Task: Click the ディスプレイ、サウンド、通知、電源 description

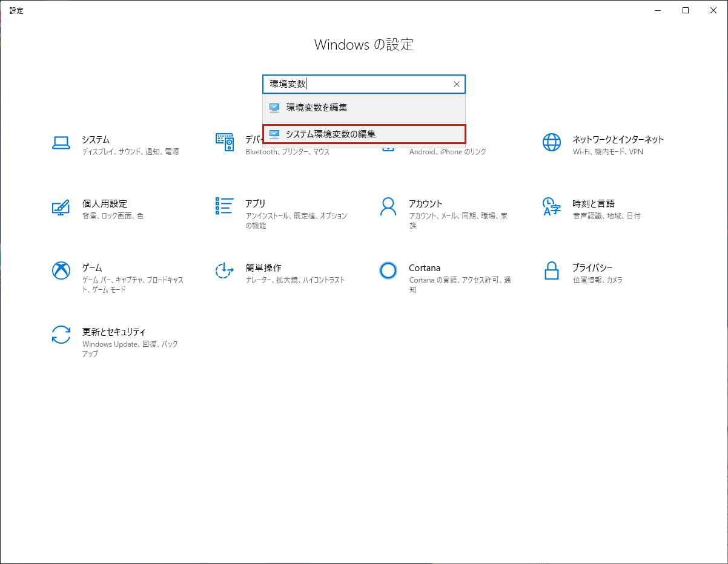Action: coord(131,152)
